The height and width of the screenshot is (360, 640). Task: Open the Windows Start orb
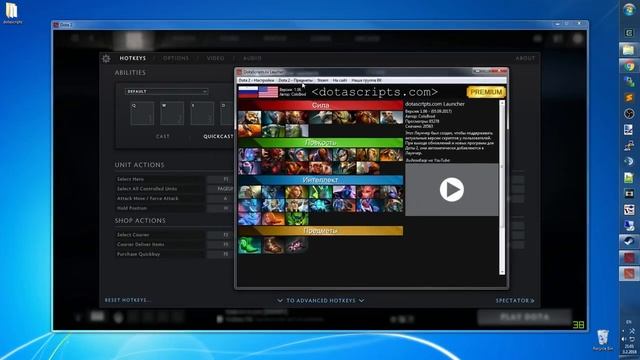(629, 10)
